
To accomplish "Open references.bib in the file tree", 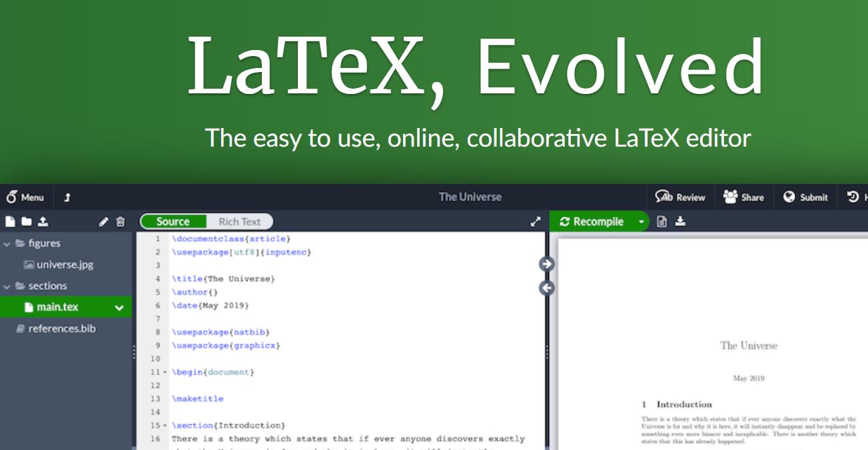I will point(61,329).
